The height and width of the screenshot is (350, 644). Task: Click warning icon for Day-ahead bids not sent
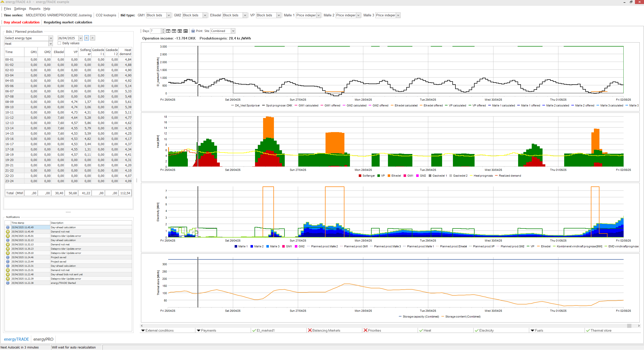[x=8, y=274]
